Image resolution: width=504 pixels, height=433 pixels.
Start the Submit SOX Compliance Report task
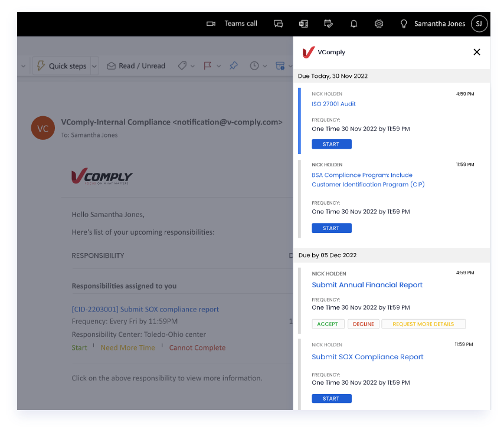[332, 399]
